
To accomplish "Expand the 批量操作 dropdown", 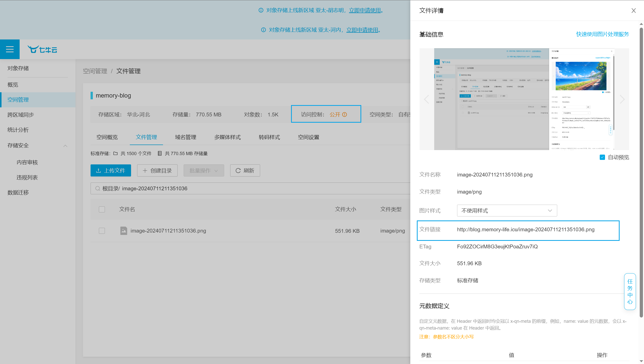I will pyautogui.click(x=204, y=171).
